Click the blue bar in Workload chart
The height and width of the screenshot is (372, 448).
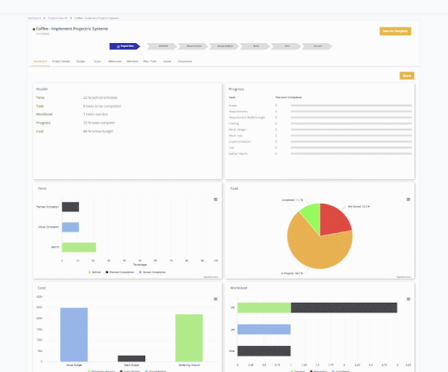point(264,329)
